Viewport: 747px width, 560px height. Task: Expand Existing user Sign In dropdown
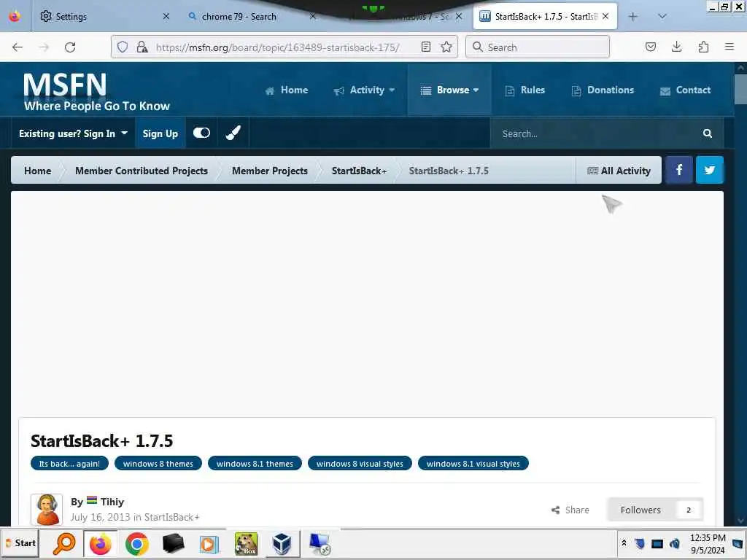73,133
